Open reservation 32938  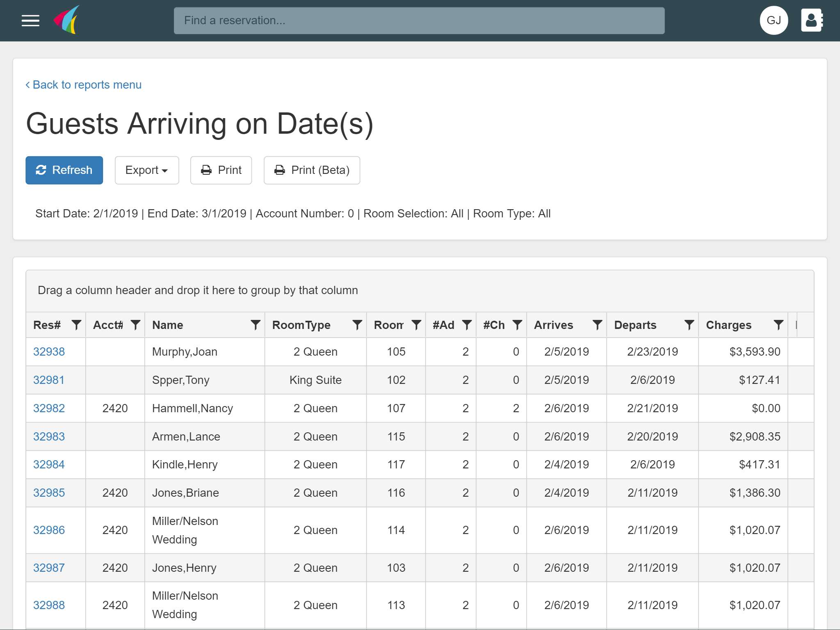pyautogui.click(x=49, y=352)
